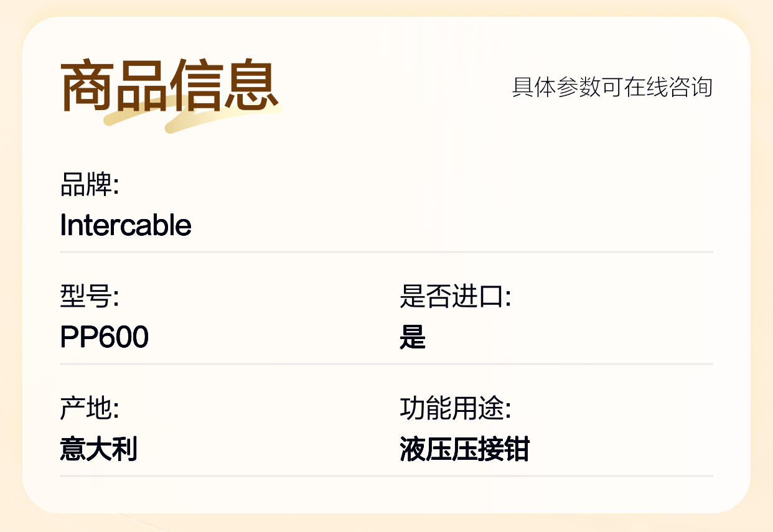Click the "是否进口:" field label

pyautogui.click(x=456, y=296)
